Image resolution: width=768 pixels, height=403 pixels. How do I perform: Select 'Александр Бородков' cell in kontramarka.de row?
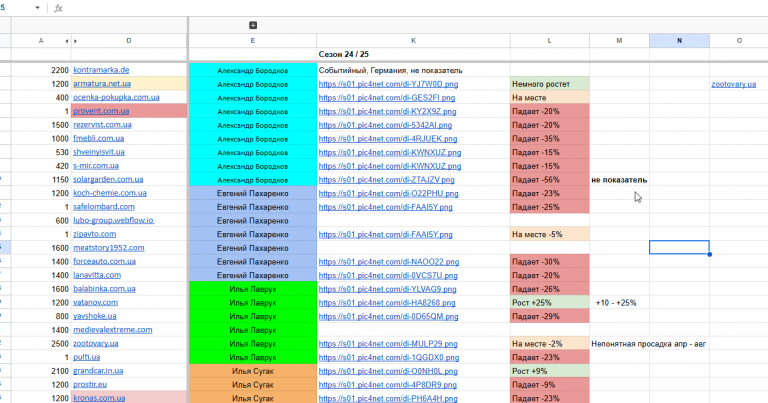(x=253, y=71)
